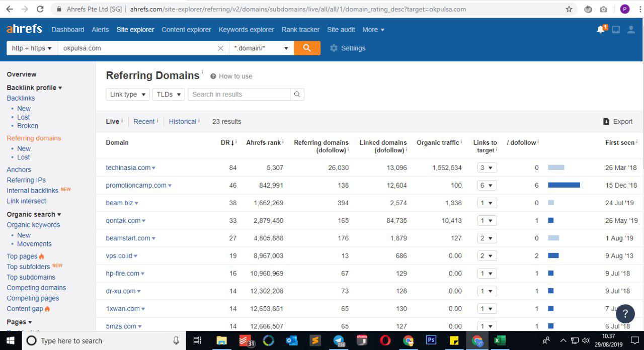
Task: Collapse the Organic search section
Action: pyautogui.click(x=34, y=214)
